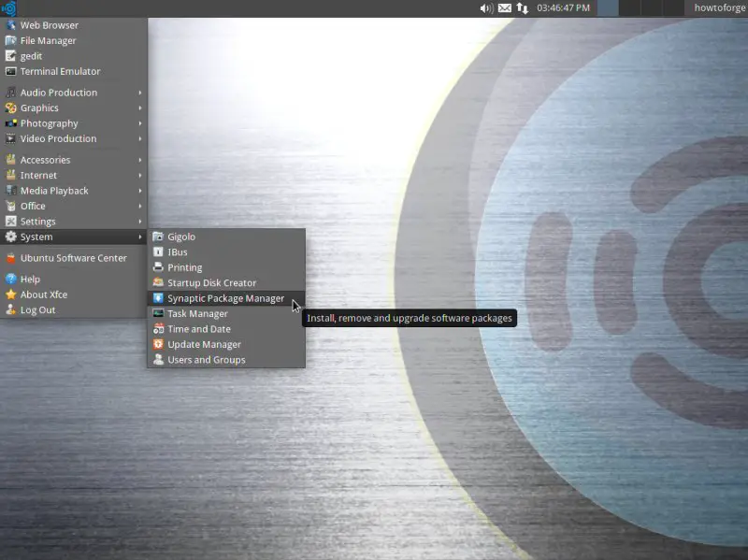Click the Help question mark icon
The image size is (748, 560).
tap(10, 279)
